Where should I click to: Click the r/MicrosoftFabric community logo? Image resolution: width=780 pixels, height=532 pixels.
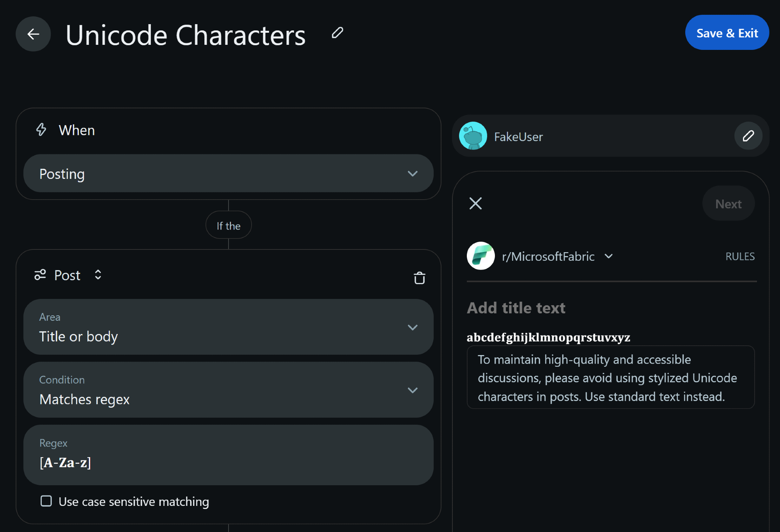tap(480, 256)
